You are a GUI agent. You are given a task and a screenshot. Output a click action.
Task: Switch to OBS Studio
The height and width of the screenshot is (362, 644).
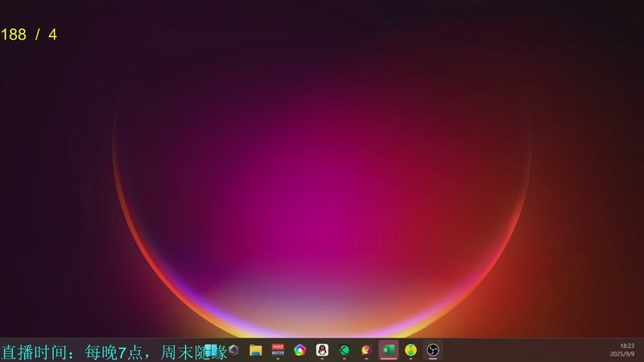[x=433, y=350]
